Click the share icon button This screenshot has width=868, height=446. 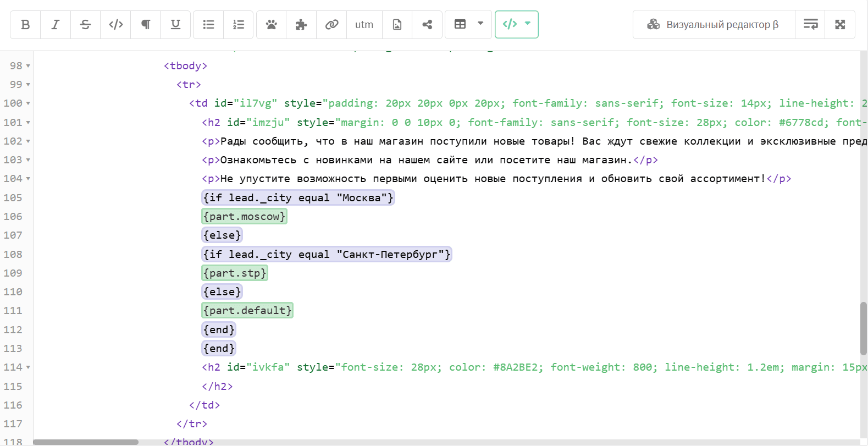427,25
